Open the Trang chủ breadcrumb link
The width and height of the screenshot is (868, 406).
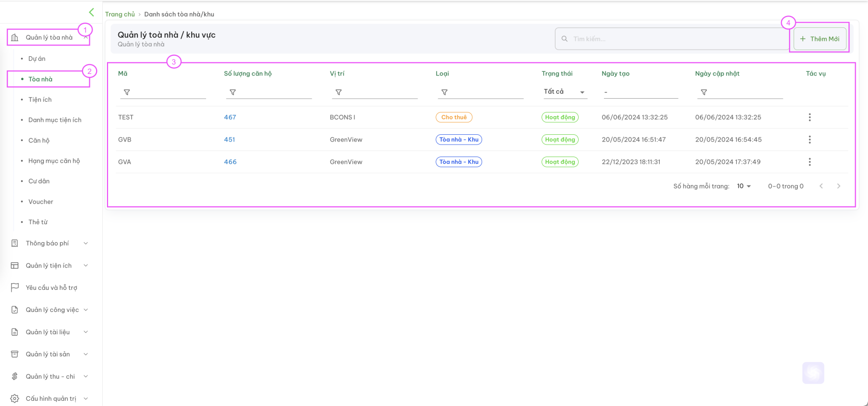120,14
